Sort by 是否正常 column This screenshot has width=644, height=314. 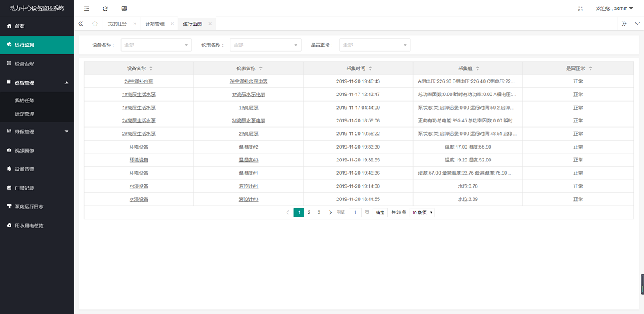[590, 69]
